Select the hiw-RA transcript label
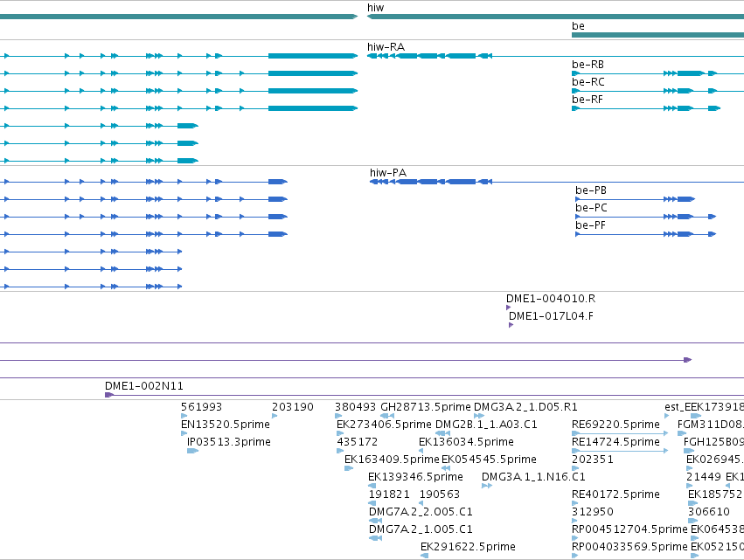The height and width of the screenshot is (560, 744). [386, 47]
